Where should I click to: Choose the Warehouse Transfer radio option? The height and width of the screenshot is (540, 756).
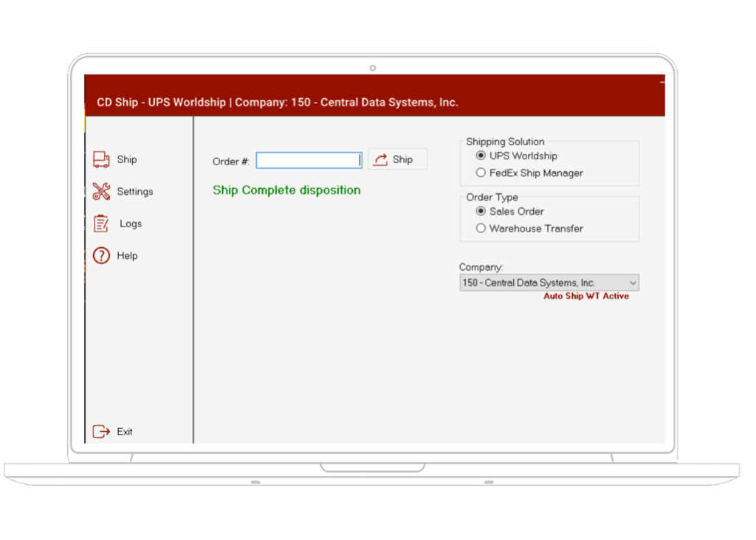tap(481, 229)
